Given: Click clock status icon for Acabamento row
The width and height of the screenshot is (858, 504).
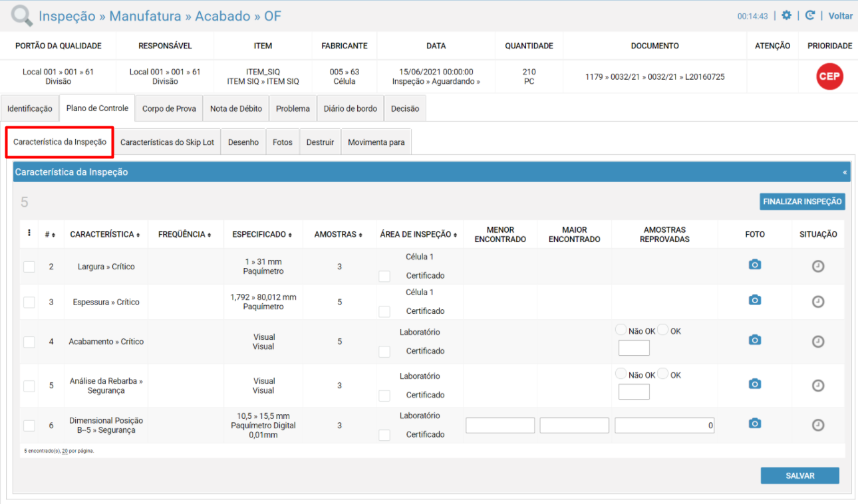Looking at the screenshot, I should [818, 341].
